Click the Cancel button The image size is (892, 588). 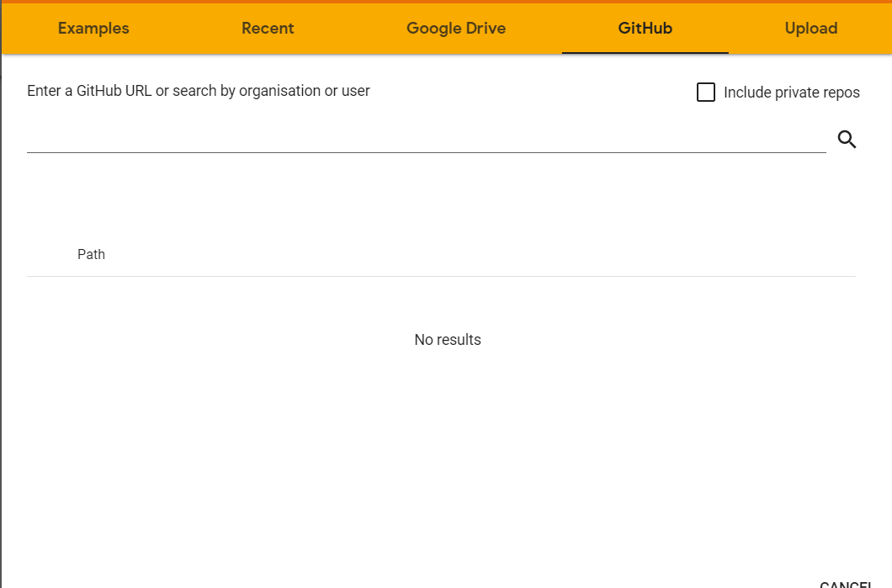tap(846, 585)
